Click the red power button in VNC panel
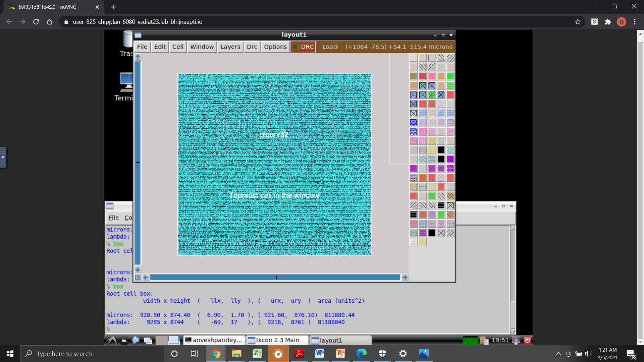The height and width of the screenshot is (362, 644). pyautogui.click(x=527, y=340)
